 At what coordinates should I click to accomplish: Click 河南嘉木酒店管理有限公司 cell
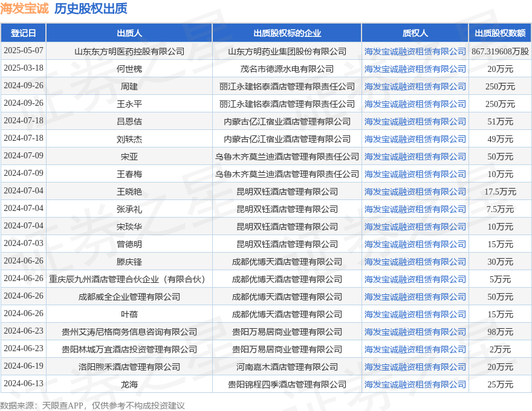pyautogui.click(x=287, y=367)
